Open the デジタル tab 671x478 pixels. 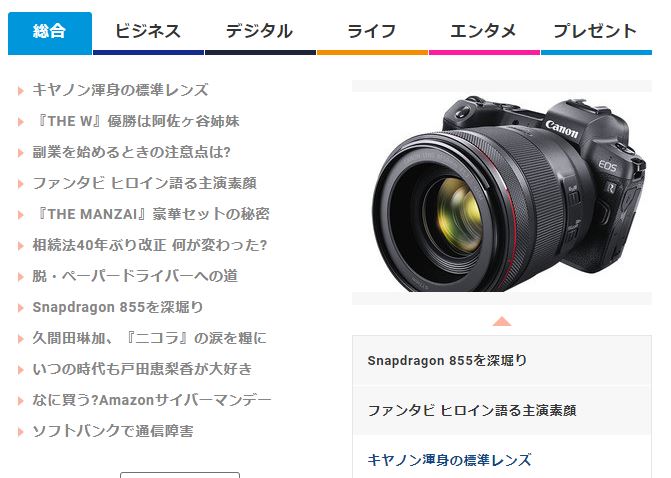tap(260, 33)
